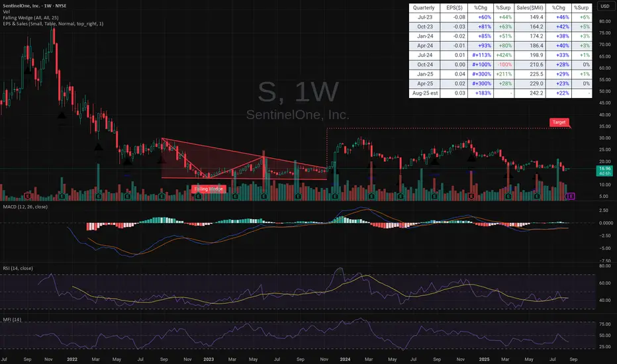Click the #+113% EPS change cell

pos(481,55)
